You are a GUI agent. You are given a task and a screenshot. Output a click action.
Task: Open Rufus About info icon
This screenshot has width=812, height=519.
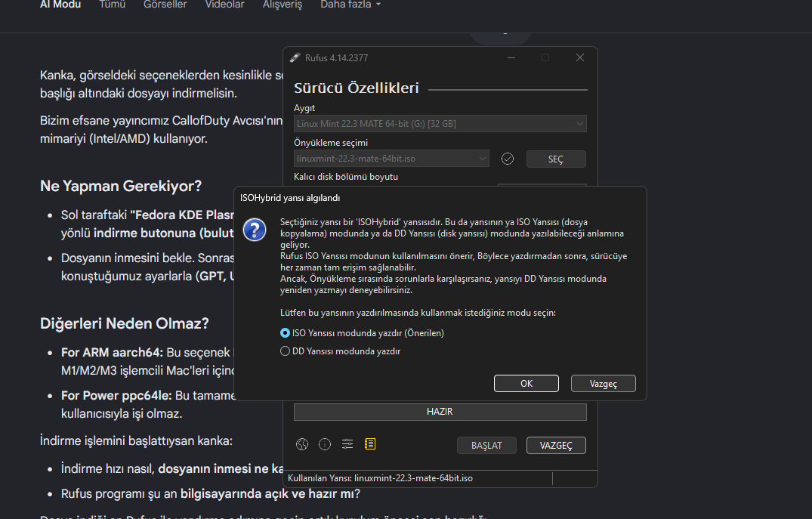tap(325, 444)
